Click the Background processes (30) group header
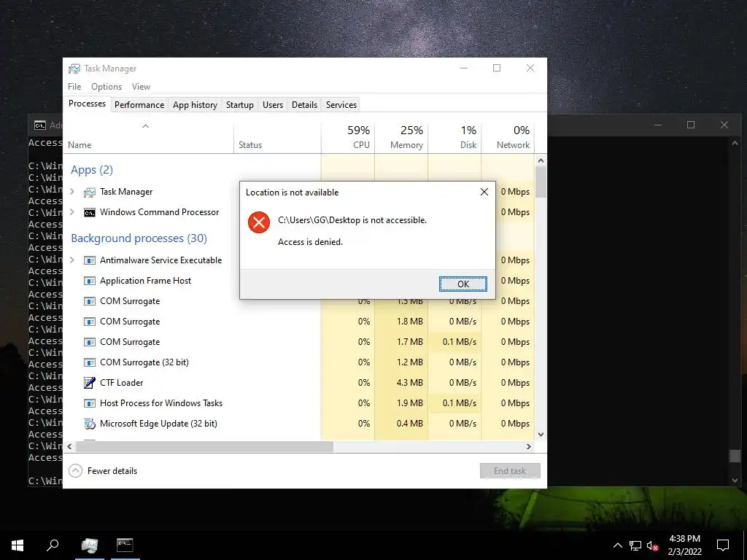747x560 pixels. (x=139, y=238)
